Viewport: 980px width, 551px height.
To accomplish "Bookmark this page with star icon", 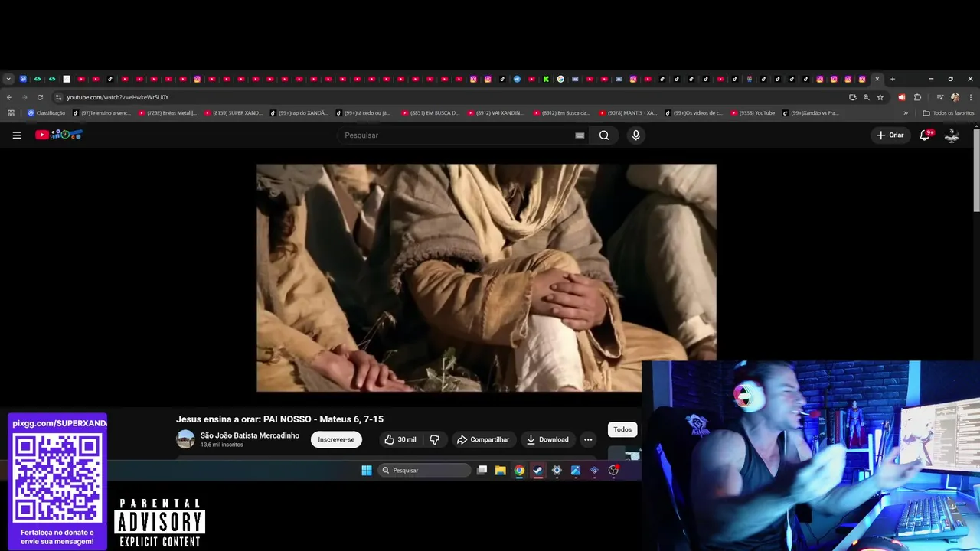I will pyautogui.click(x=880, y=97).
